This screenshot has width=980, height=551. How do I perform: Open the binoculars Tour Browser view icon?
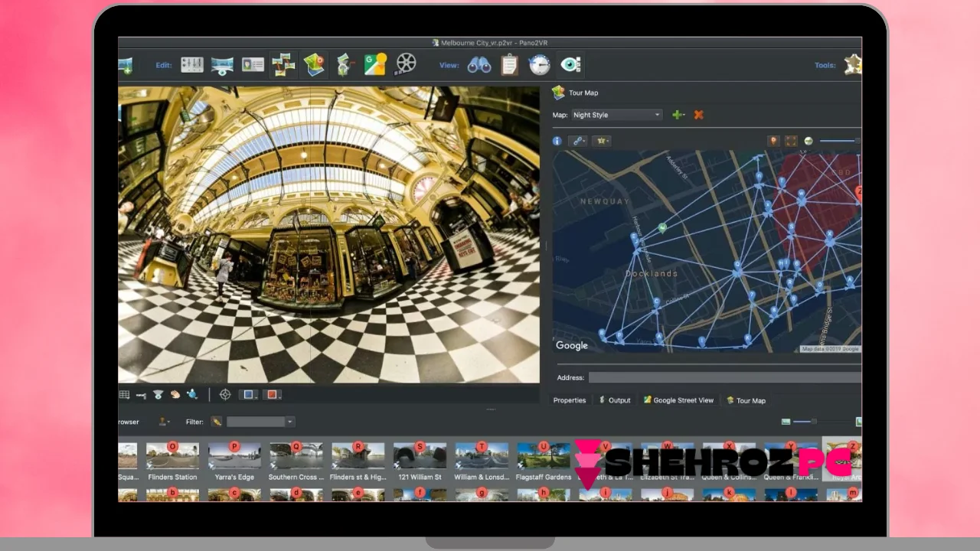pyautogui.click(x=479, y=65)
